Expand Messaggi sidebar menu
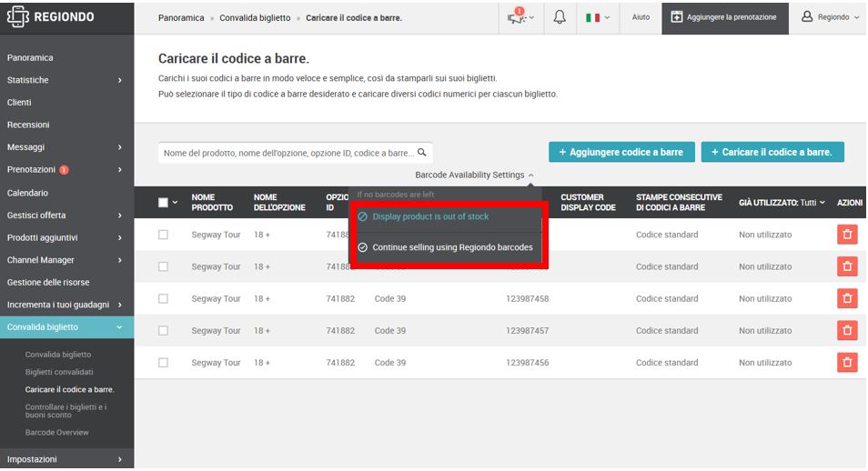Image resolution: width=868 pixels, height=471 pixels. point(67,147)
